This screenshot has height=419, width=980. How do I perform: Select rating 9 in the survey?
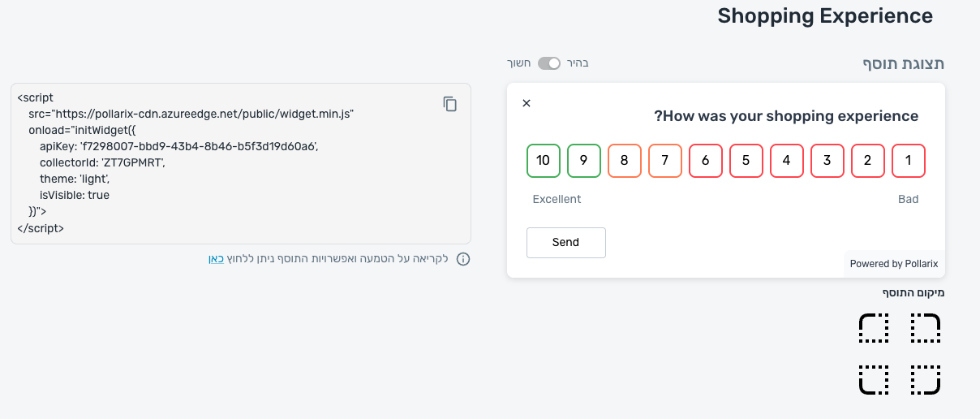(x=584, y=161)
